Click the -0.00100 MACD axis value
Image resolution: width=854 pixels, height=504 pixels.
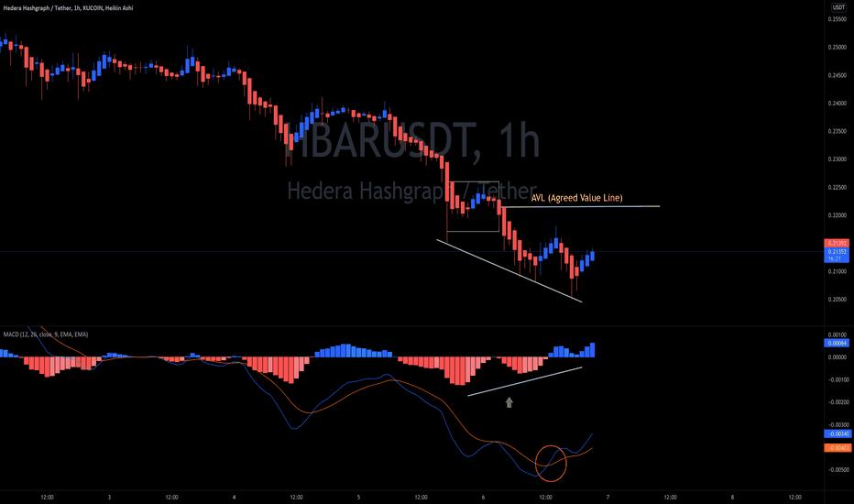[838, 379]
